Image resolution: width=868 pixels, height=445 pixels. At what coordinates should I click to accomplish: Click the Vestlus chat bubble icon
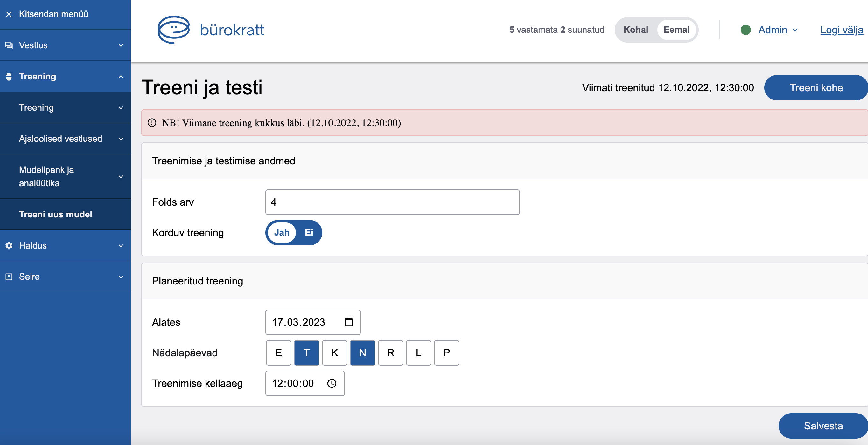[9, 45]
